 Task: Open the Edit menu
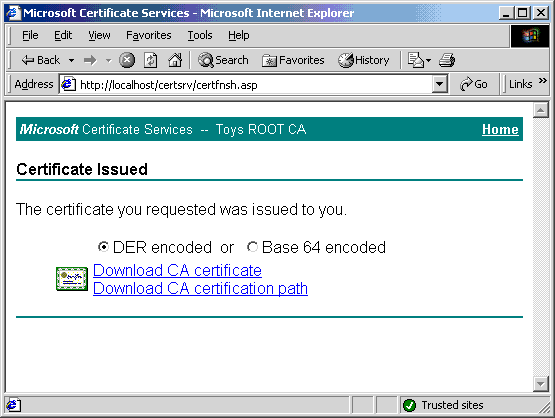point(63,35)
